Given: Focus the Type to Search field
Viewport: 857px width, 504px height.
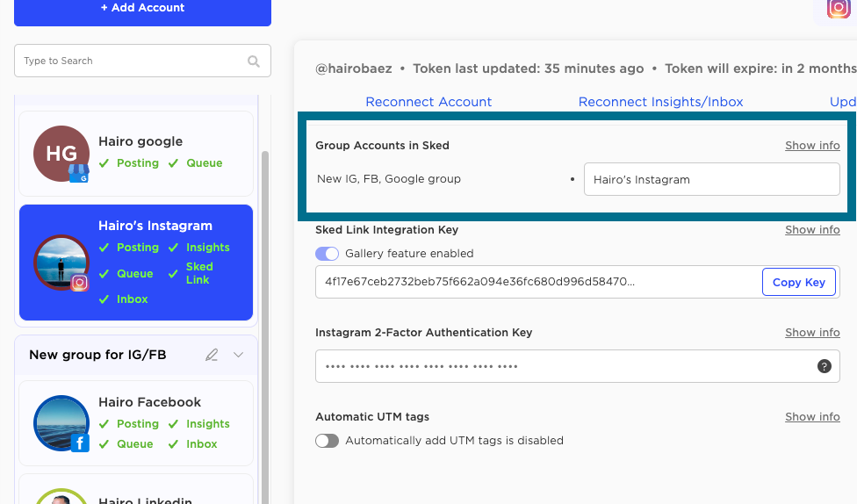Looking at the screenshot, I should click(142, 61).
